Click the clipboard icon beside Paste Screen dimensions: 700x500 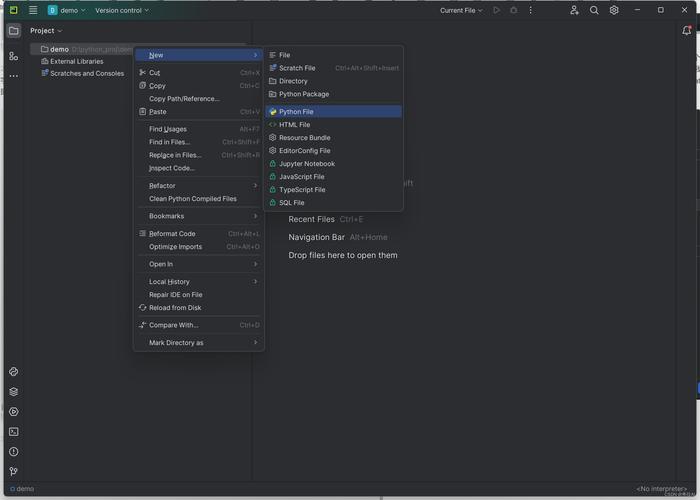142,112
